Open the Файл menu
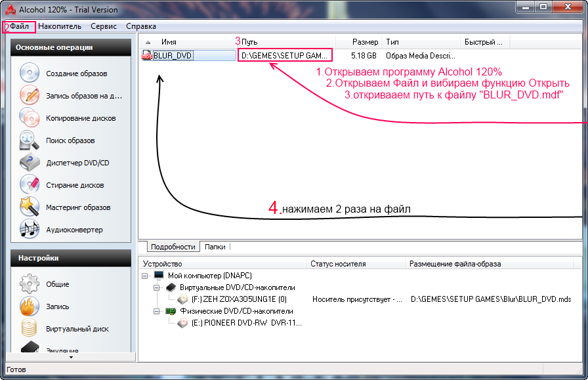The width and height of the screenshot is (588, 380). [19, 26]
